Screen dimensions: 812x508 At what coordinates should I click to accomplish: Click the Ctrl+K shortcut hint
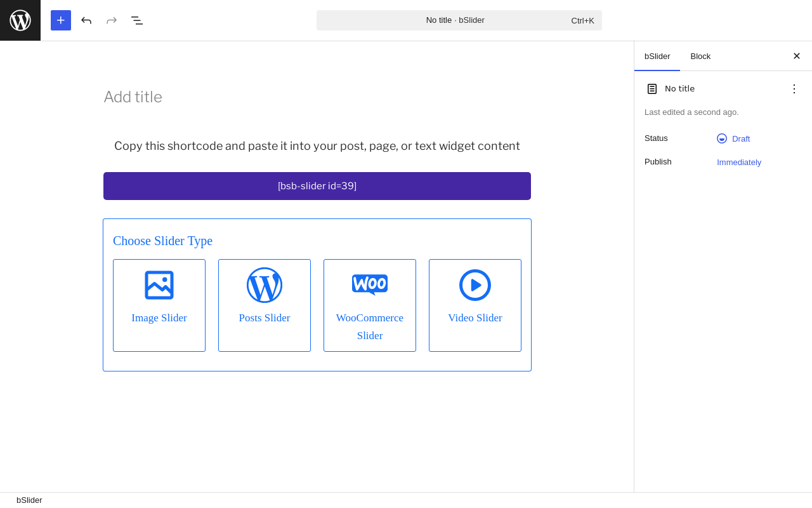pos(582,20)
